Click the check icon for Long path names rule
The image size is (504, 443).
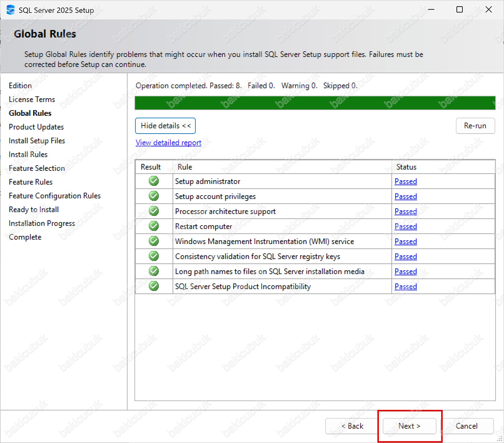point(154,271)
